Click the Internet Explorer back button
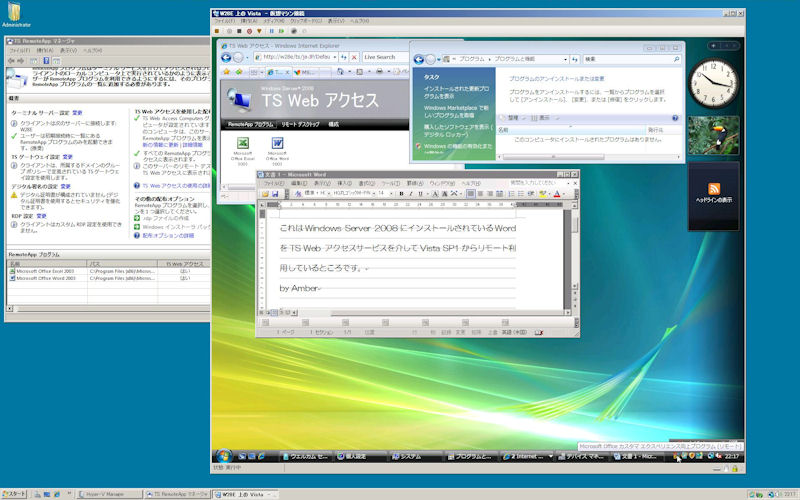Screen dimensions: 800x500 point(226,58)
